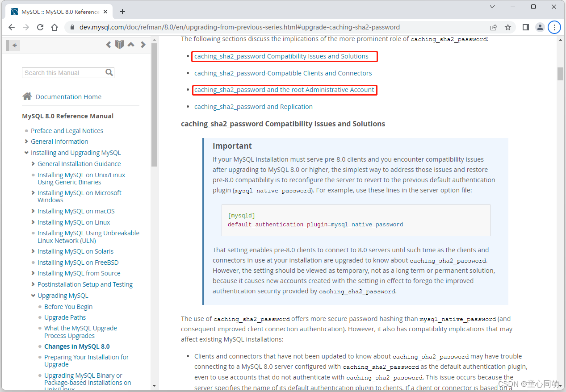Expand General Installation Guidance

[x=33, y=164]
